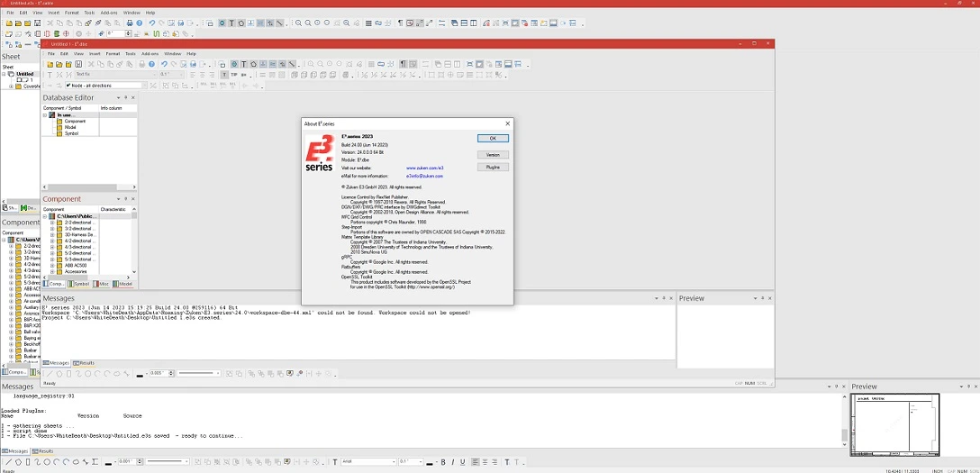Click the 0° rotation angle field in E3.cable

[x=116, y=33]
